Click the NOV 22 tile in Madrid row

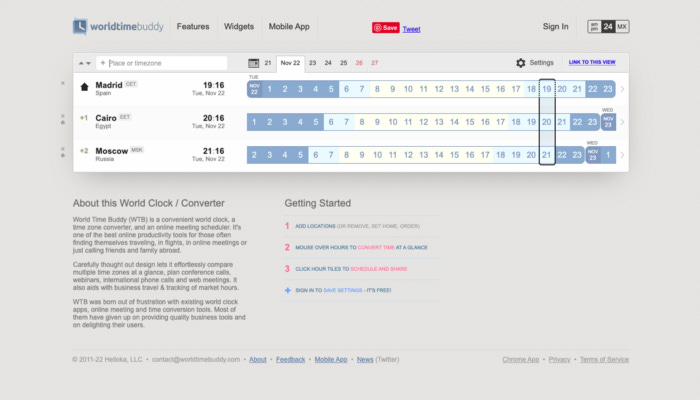coord(254,89)
